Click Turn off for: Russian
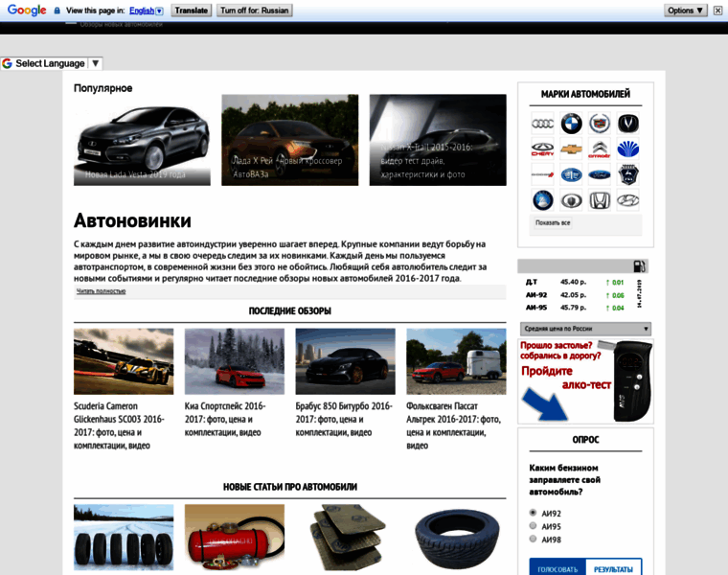This screenshot has height=575, width=728. tap(255, 11)
